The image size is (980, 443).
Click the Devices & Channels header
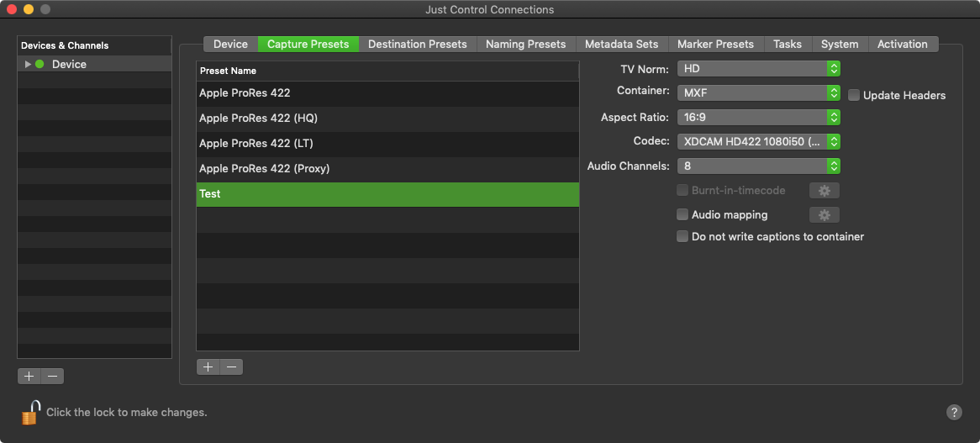(94, 45)
